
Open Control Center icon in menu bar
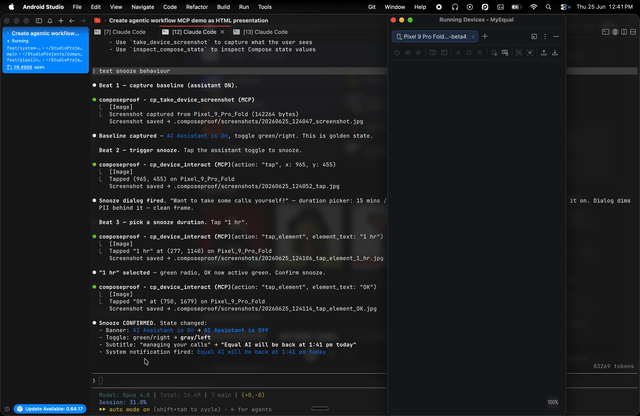pyautogui.click(x=565, y=7)
